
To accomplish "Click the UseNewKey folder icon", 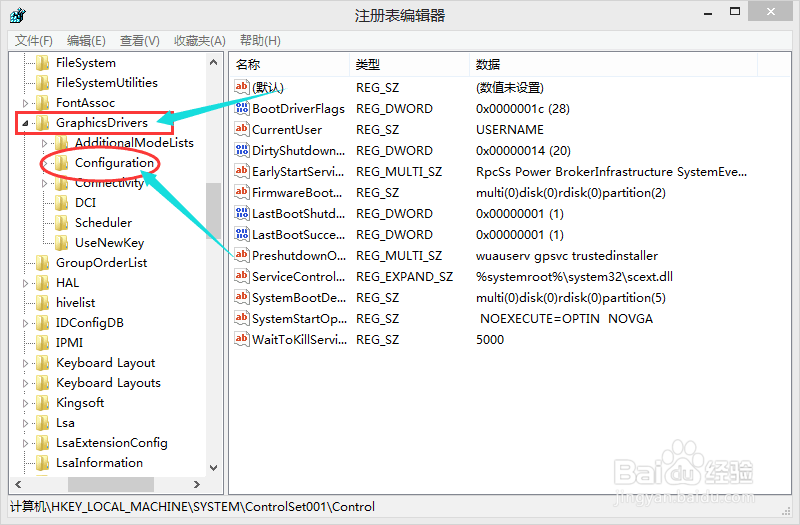I will coord(62,242).
